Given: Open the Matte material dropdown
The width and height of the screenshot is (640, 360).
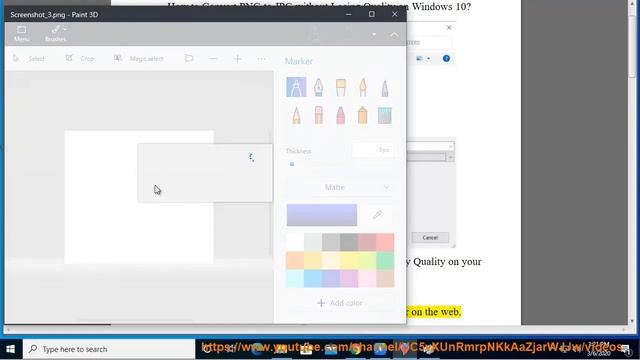Looking at the screenshot, I should coord(340,187).
